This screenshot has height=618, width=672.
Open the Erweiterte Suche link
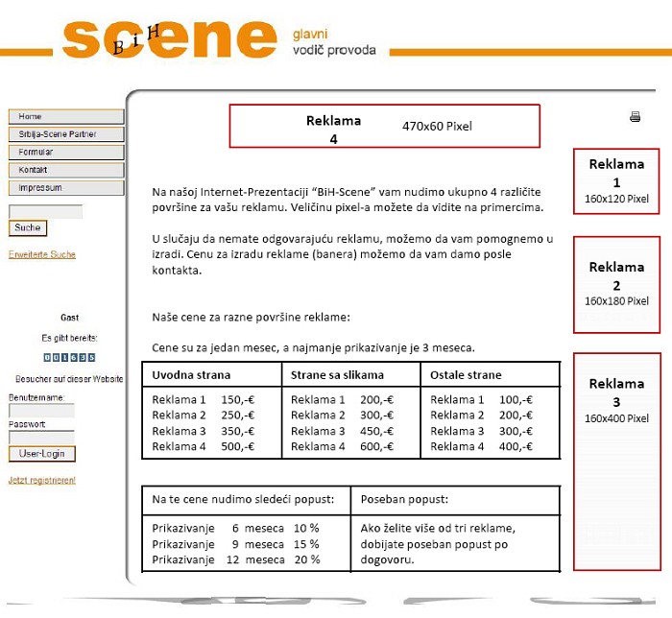point(42,254)
